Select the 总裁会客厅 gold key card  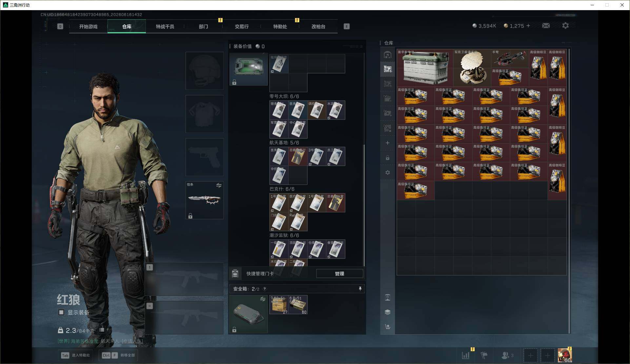(298, 156)
